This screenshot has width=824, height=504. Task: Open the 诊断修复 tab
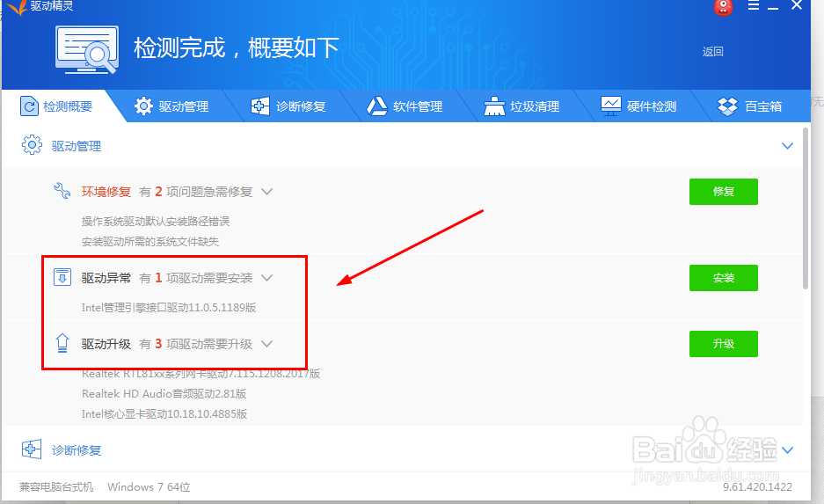(x=288, y=106)
